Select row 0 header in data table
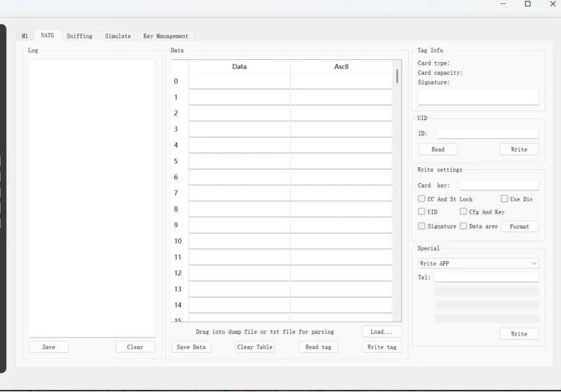Image resolution: width=561 pixels, height=392 pixels. pos(180,81)
